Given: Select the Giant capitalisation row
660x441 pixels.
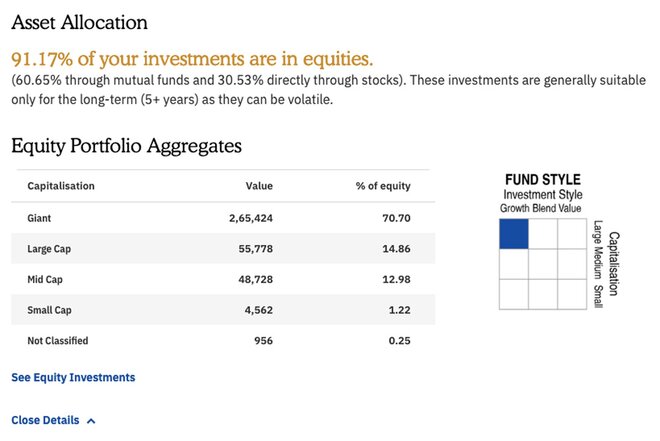Looking at the screenshot, I should coord(223,217).
